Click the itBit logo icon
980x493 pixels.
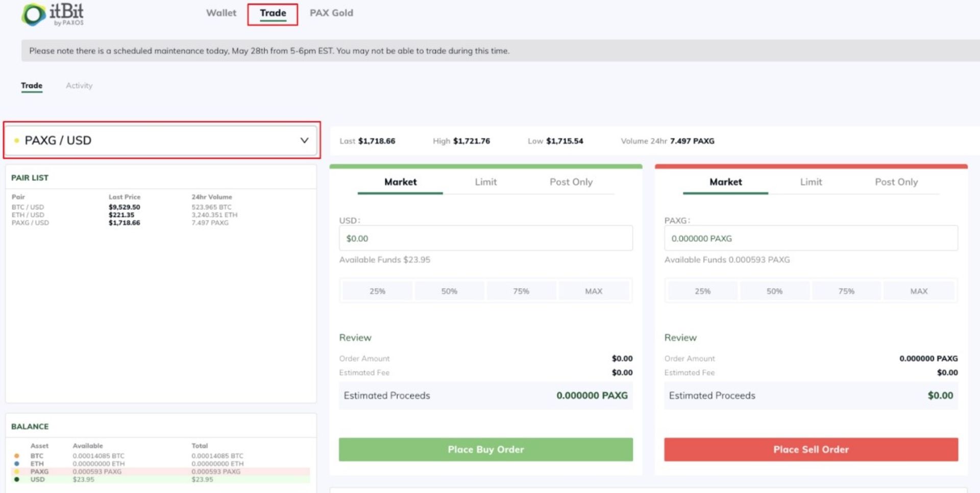coord(34,15)
